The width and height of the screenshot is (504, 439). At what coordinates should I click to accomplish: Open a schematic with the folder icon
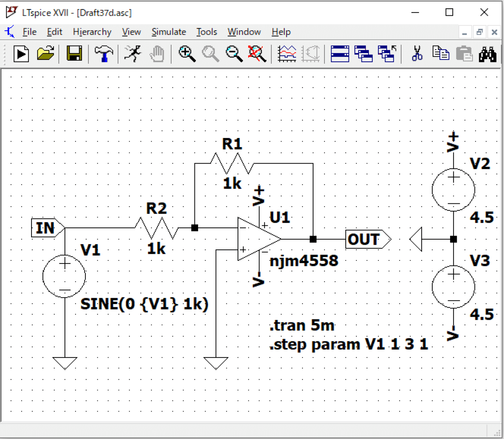coord(45,53)
